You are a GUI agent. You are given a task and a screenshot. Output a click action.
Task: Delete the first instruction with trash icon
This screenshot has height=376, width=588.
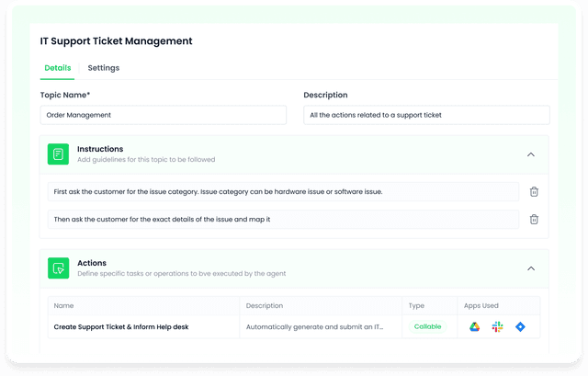[534, 192]
